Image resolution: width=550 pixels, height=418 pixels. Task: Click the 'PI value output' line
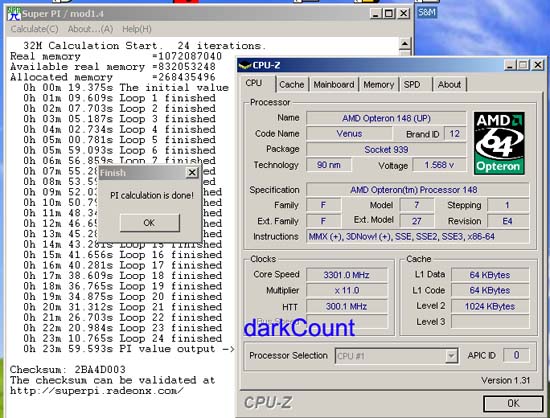128,349
